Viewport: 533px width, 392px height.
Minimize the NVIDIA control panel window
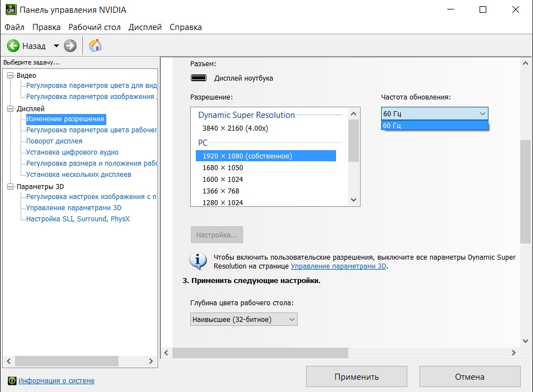(x=451, y=9)
